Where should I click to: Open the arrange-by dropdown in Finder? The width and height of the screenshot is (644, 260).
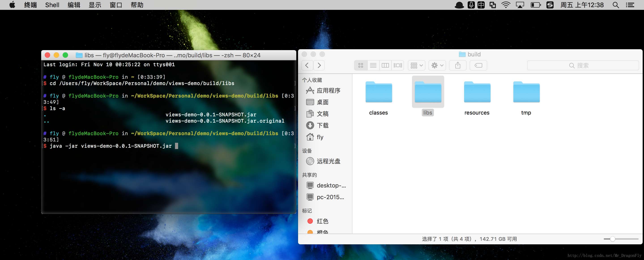pos(416,66)
